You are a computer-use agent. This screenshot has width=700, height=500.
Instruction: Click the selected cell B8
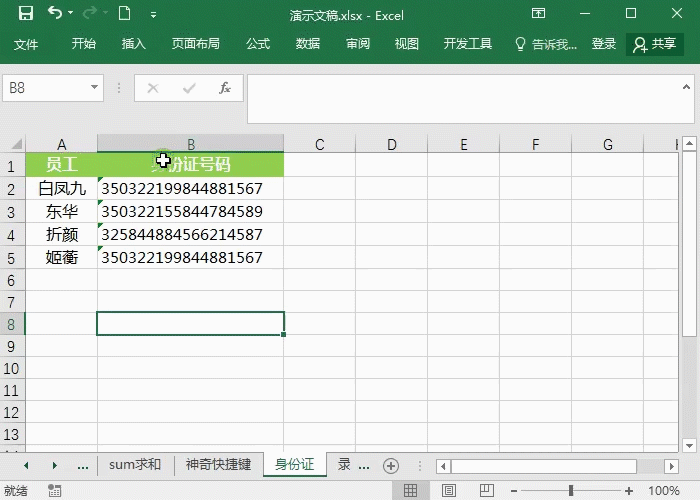coord(191,323)
